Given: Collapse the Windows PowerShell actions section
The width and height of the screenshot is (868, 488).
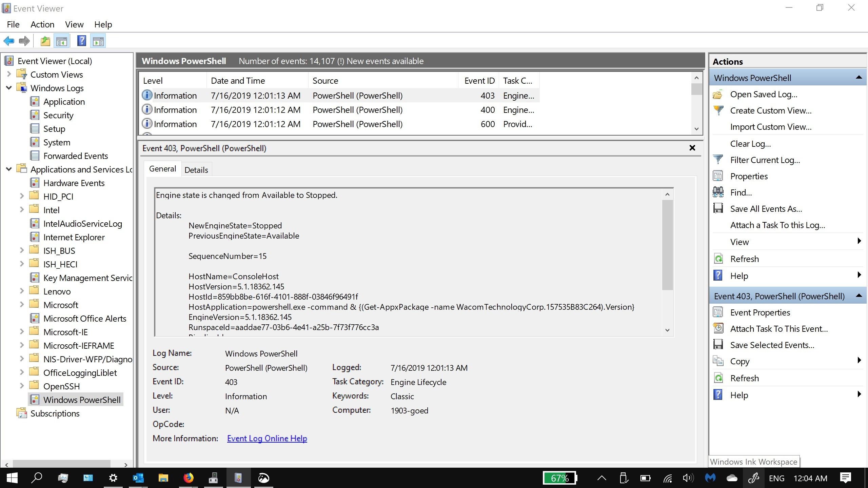Looking at the screenshot, I should click(x=859, y=78).
